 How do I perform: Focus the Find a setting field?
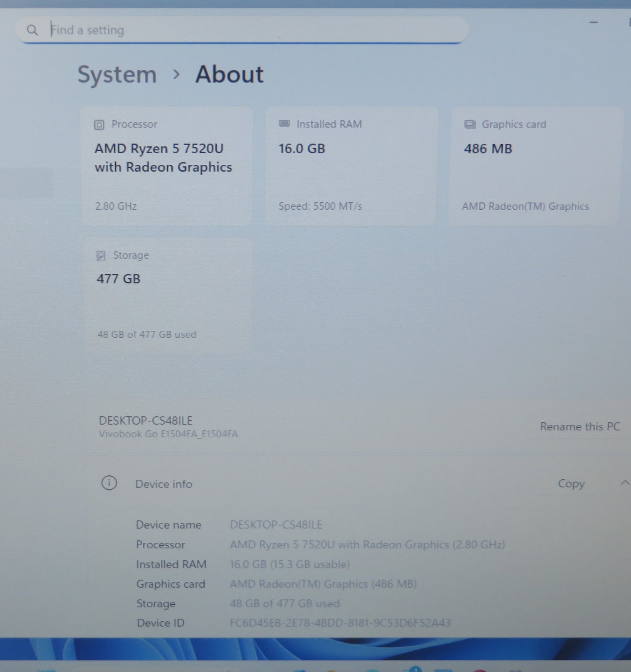[242, 30]
